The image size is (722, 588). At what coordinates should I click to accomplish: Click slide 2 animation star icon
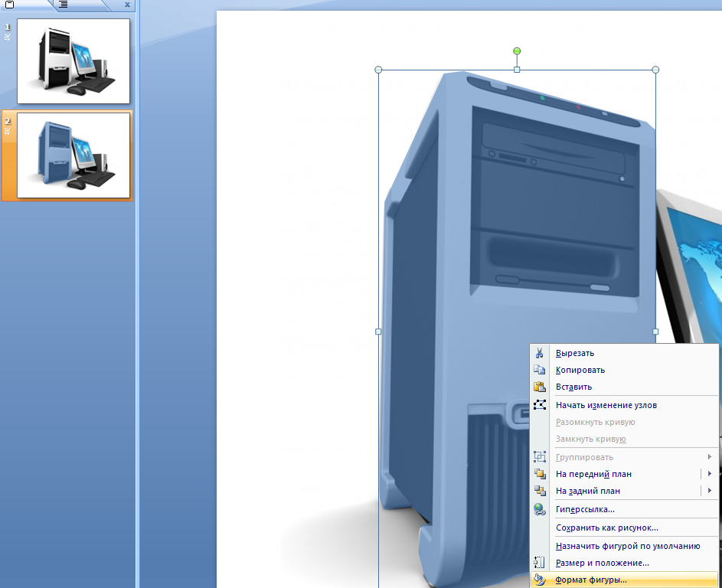coord(8,131)
